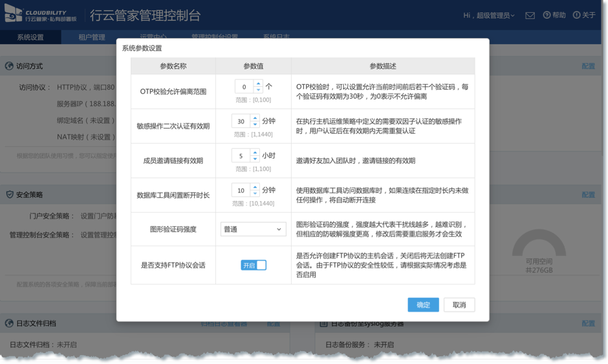Open the mail envelope icon in header

(x=530, y=16)
